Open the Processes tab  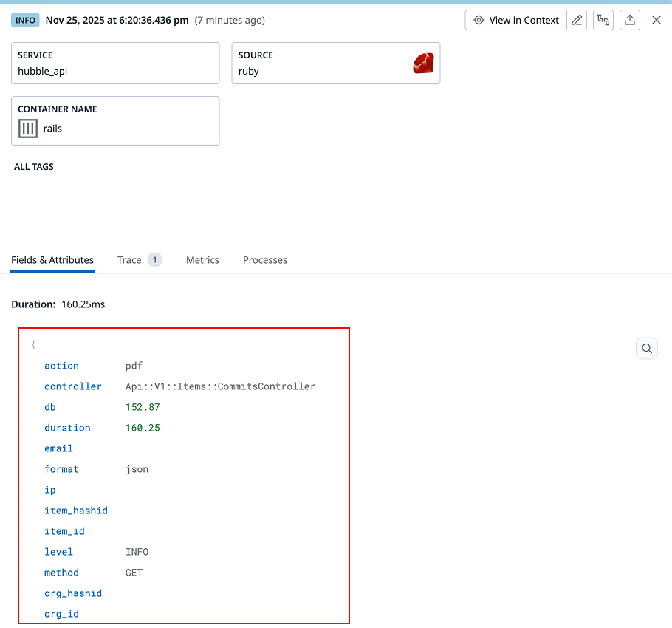click(x=265, y=260)
